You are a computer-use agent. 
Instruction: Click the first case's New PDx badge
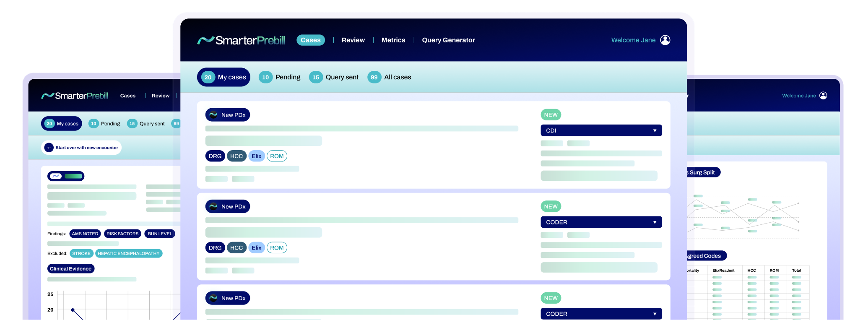tap(228, 115)
